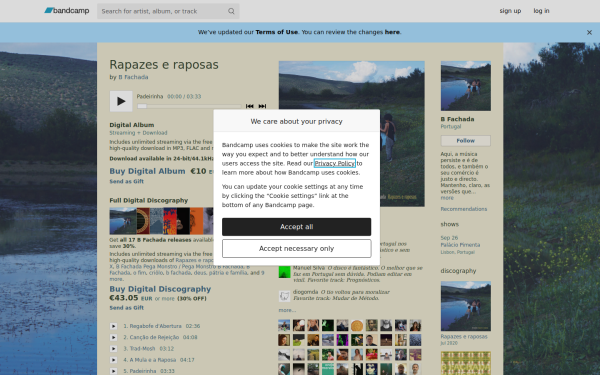Skip to the next track

pyautogui.click(x=262, y=106)
